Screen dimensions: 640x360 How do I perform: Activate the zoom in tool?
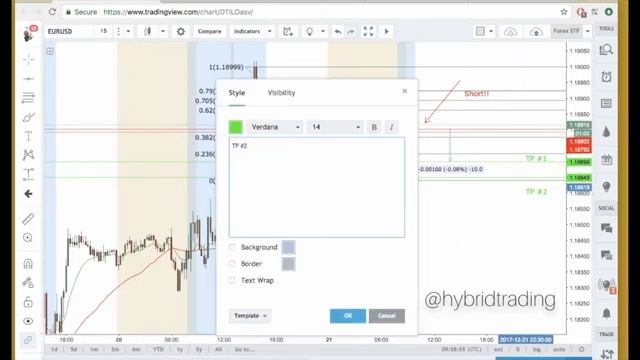[x=28, y=238]
